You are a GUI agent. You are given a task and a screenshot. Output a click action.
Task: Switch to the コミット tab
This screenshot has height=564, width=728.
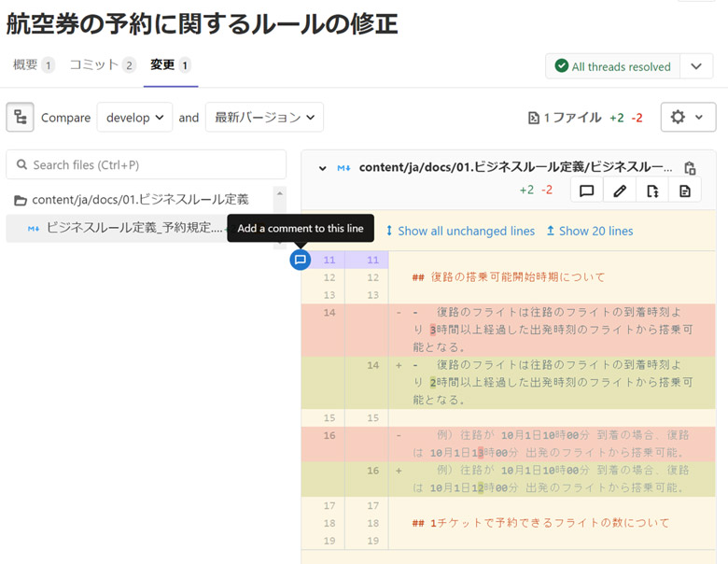coord(102,64)
